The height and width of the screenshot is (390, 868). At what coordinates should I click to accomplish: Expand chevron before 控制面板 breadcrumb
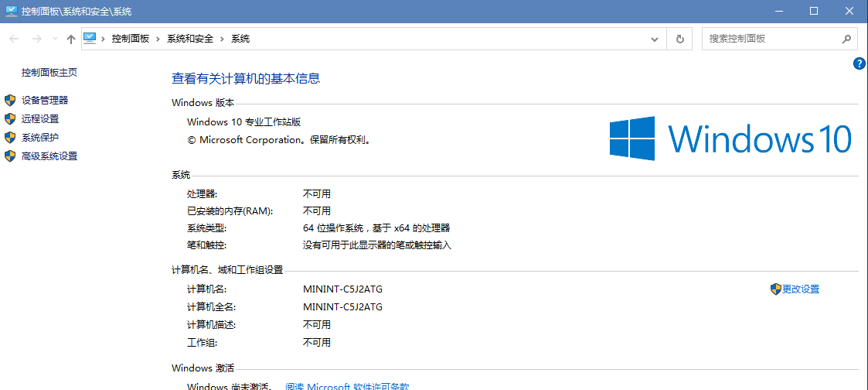[103, 39]
